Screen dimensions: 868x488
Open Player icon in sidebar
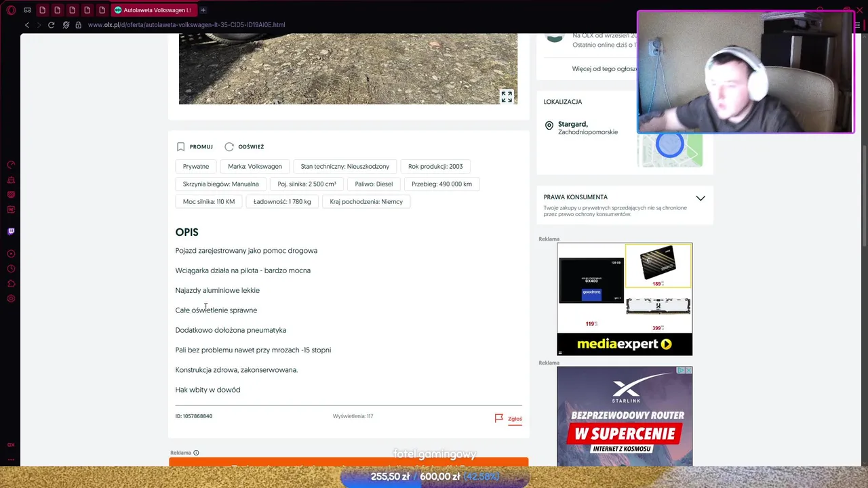(x=11, y=253)
